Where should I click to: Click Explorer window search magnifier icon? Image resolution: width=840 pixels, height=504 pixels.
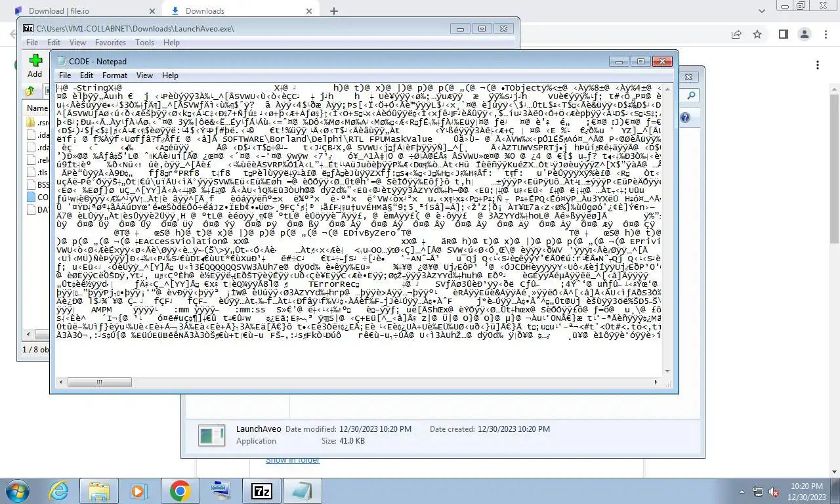tap(691, 96)
